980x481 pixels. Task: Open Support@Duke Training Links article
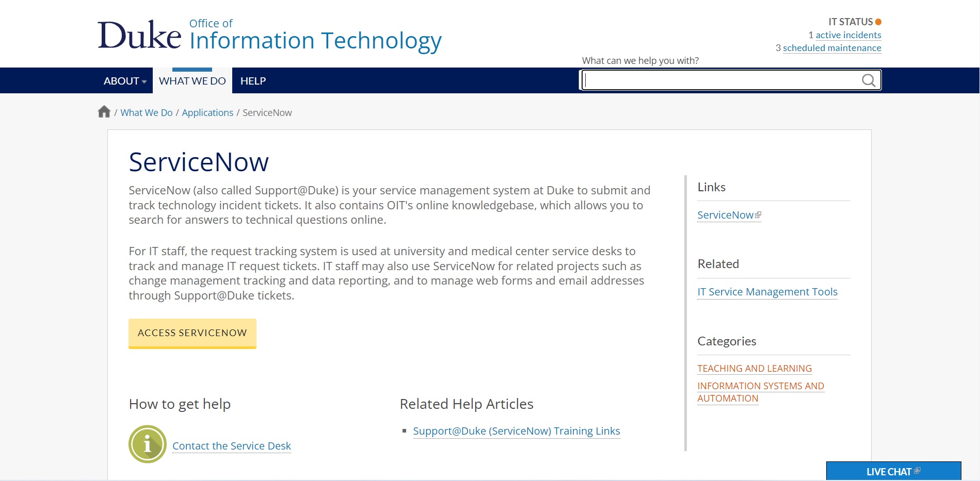click(x=517, y=431)
